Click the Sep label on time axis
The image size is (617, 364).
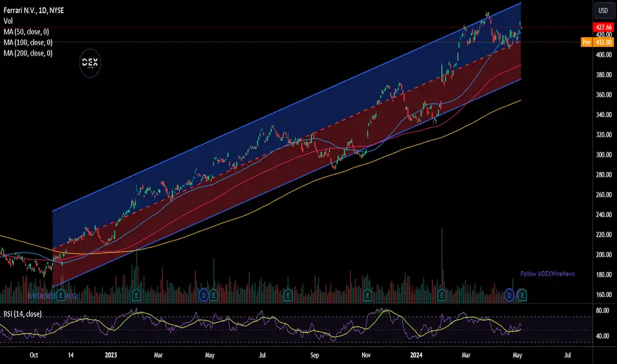pyautogui.click(x=314, y=355)
